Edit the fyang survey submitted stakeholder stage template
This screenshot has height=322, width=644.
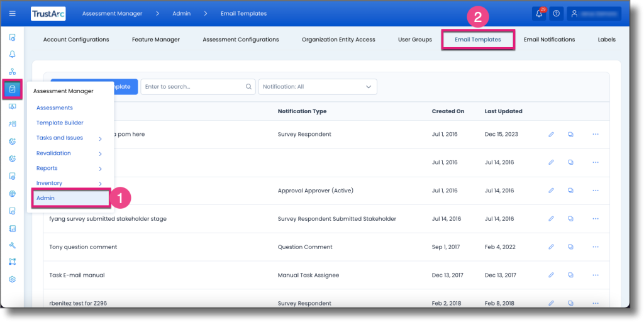coord(551,219)
